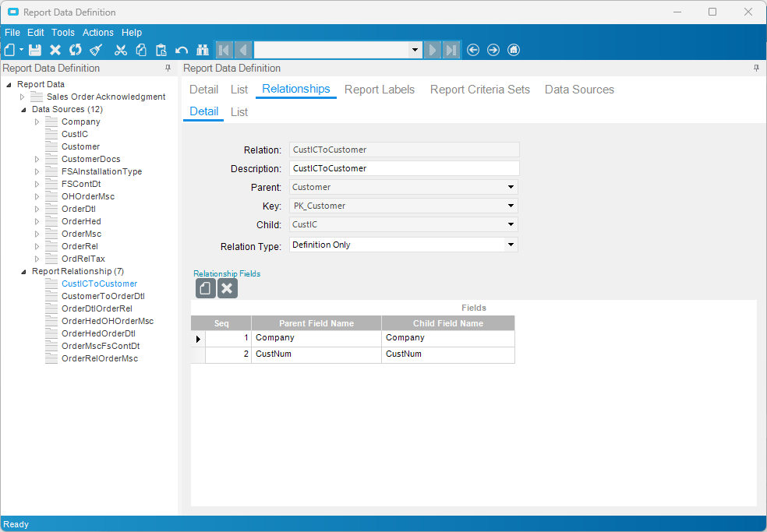Click the Undo arrow icon
This screenshot has width=767, height=532.
click(182, 50)
